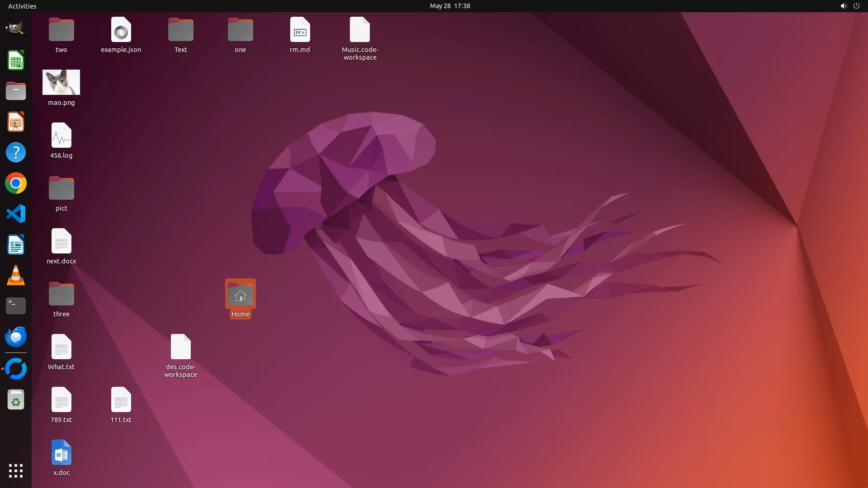Image resolution: width=868 pixels, height=488 pixels.
Task: Click the volume icon in top bar
Action: [843, 6]
